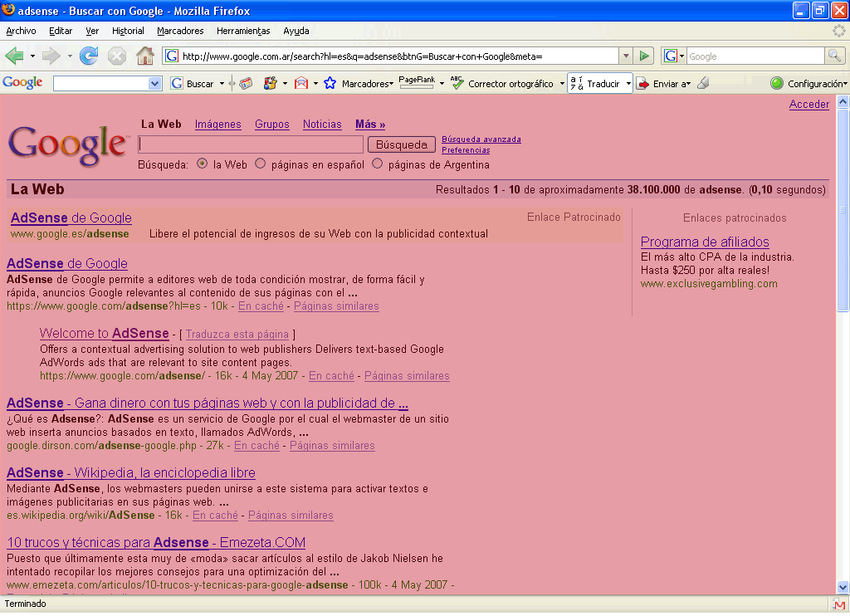Go to the Home page
The height and width of the screenshot is (616, 850).
tap(144, 56)
